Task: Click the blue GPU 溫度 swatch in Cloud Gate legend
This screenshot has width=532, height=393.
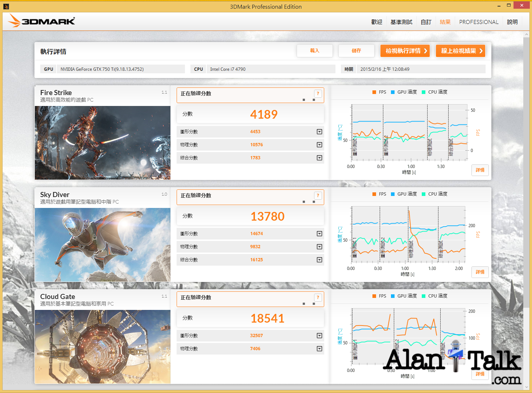Action: [393, 296]
